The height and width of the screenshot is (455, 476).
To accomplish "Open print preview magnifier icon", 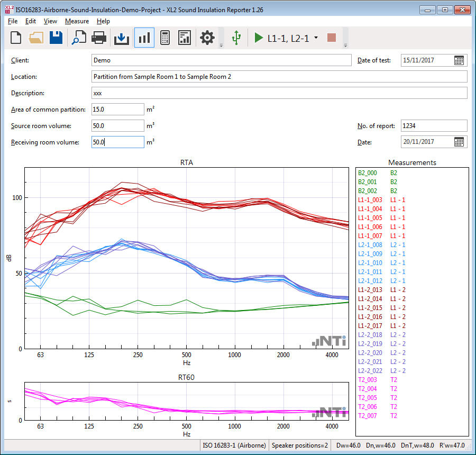I will point(79,38).
